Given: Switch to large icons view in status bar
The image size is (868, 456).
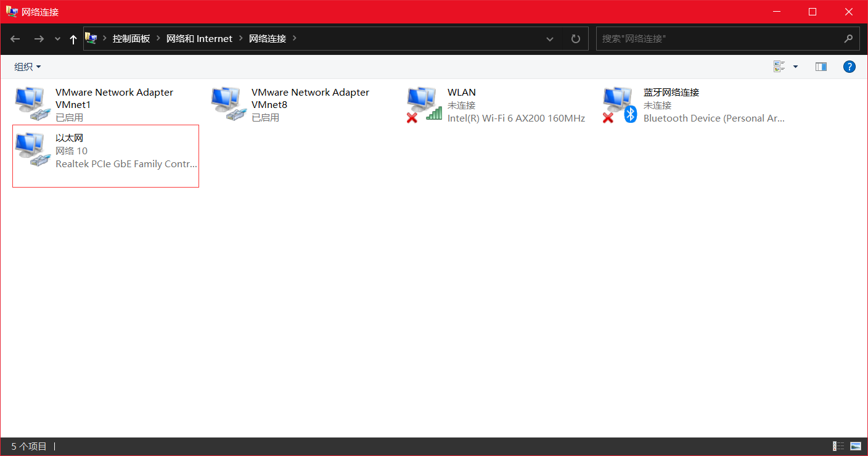Looking at the screenshot, I should point(856,446).
